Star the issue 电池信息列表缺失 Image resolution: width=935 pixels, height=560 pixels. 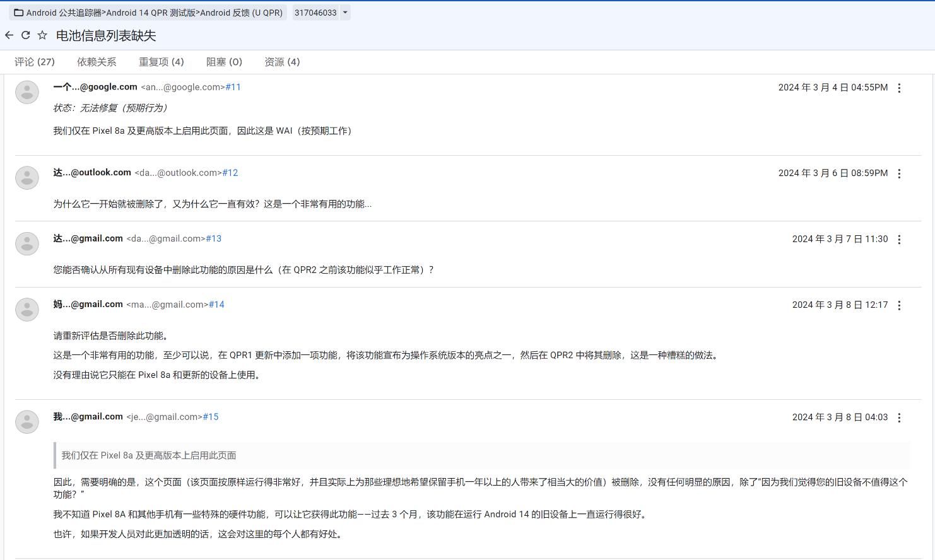42,35
